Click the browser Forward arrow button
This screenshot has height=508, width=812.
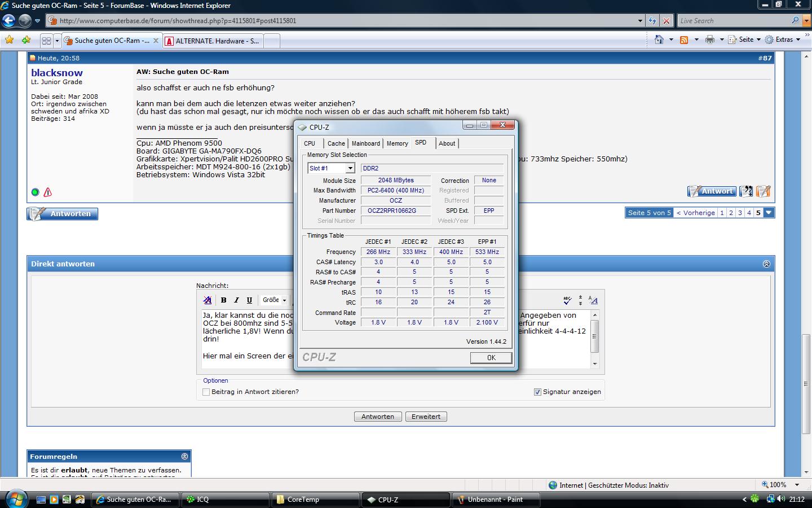(x=25, y=21)
